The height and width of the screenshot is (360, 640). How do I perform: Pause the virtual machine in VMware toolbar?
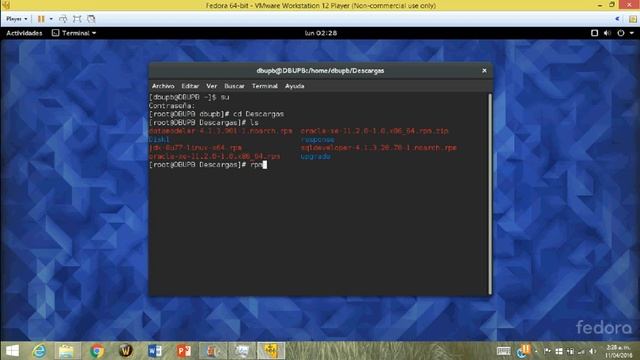tap(41, 19)
